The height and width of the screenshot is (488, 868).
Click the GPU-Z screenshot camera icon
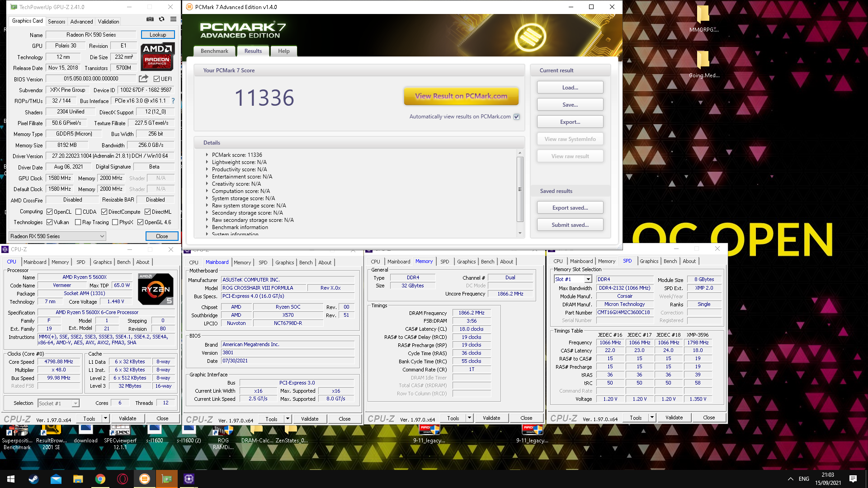tap(150, 19)
